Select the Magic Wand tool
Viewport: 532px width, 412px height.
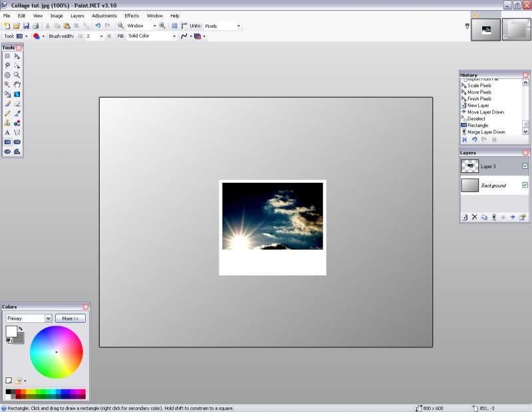(x=7, y=85)
